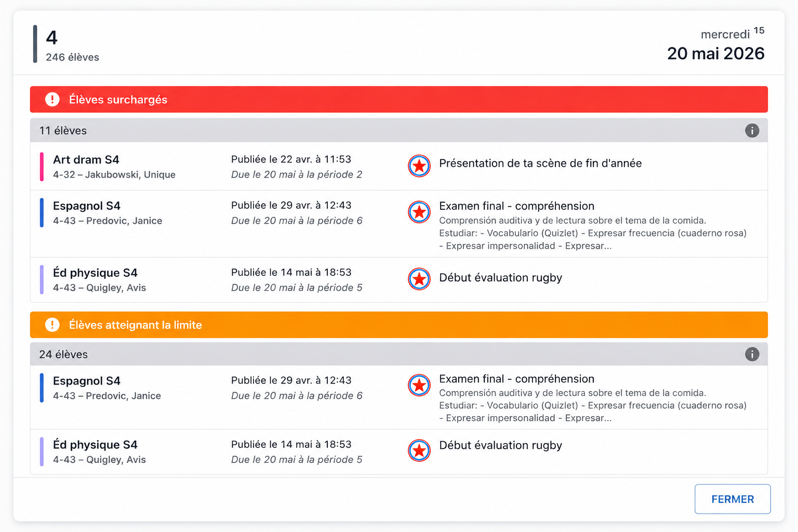
Task: Expand the 24 élèves group header
Action: click(399, 354)
